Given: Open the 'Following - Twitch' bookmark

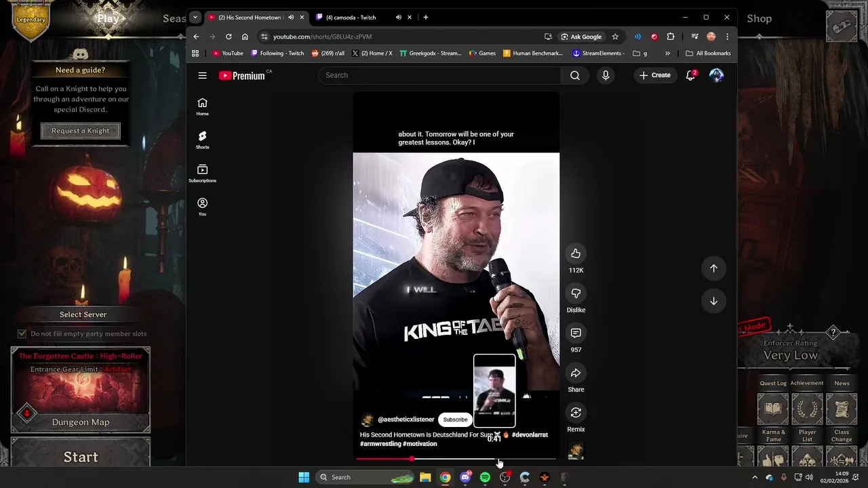Looking at the screenshot, I should tap(277, 54).
